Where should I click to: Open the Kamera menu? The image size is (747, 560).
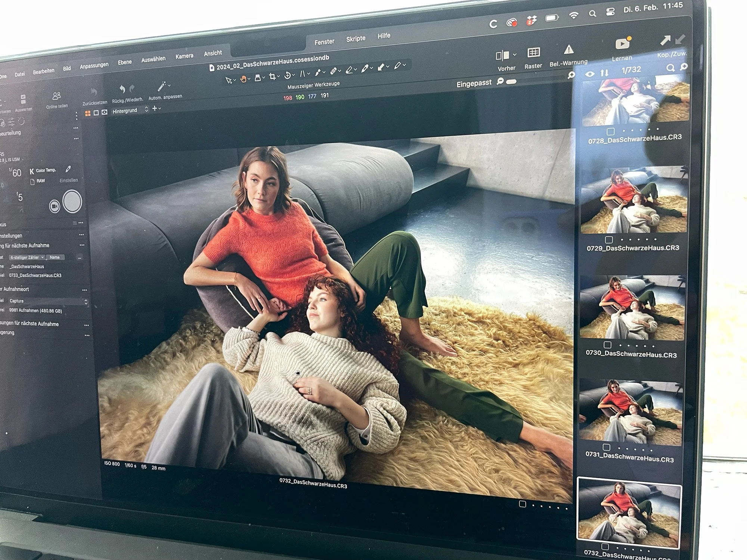point(184,56)
